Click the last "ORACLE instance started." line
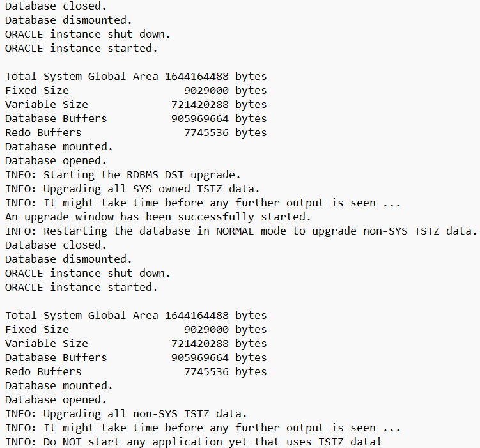The height and width of the screenshot is (448, 480). point(81,287)
